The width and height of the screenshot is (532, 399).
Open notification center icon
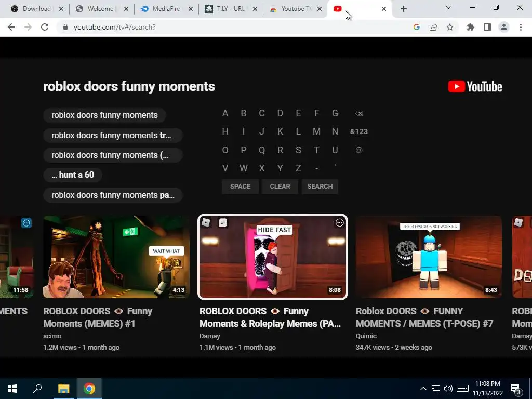pos(516,389)
